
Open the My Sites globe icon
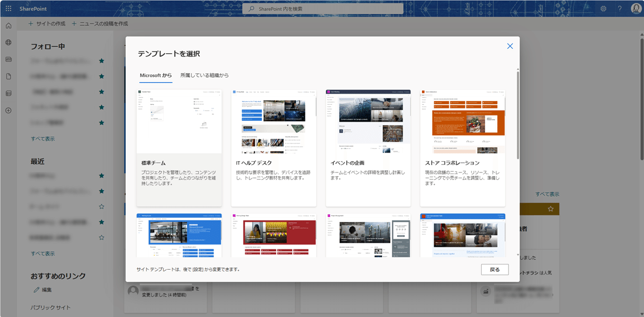click(x=8, y=42)
